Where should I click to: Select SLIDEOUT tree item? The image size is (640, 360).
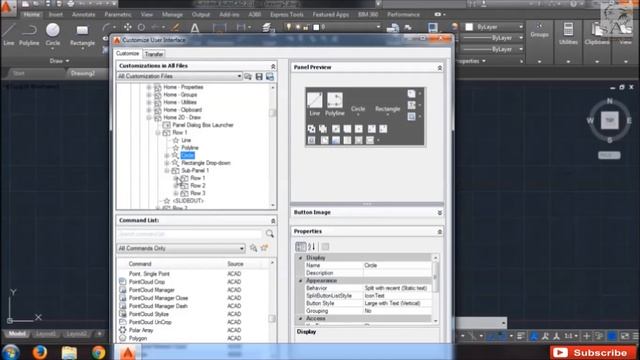(x=188, y=201)
